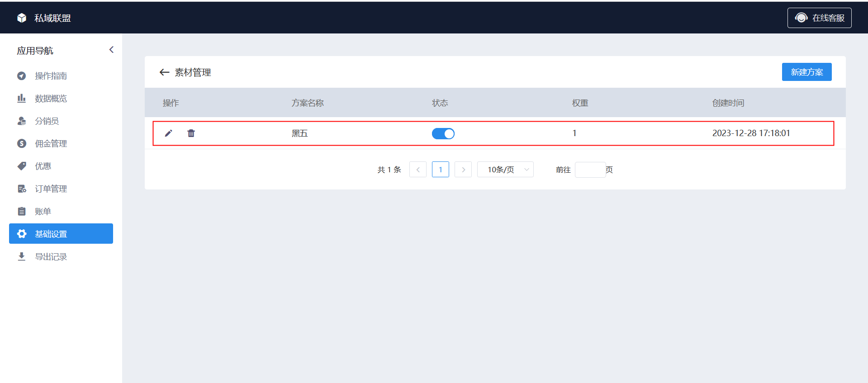Click the 导出记录 download icon

[22, 256]
